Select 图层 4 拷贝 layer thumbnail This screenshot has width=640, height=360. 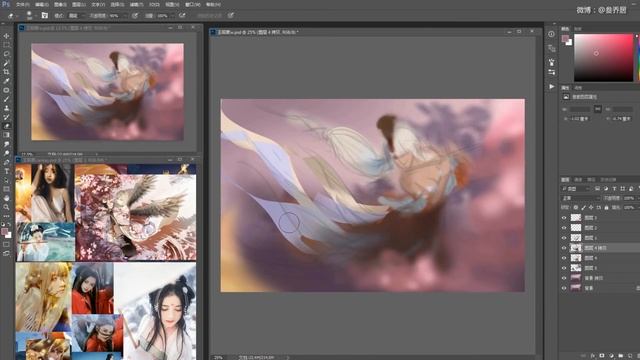(x=576, y=248)
